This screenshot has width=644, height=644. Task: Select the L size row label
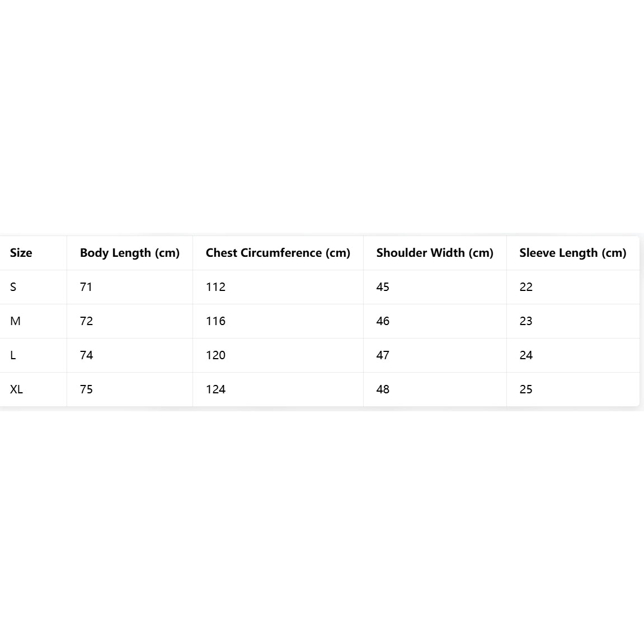pos(13,355)
